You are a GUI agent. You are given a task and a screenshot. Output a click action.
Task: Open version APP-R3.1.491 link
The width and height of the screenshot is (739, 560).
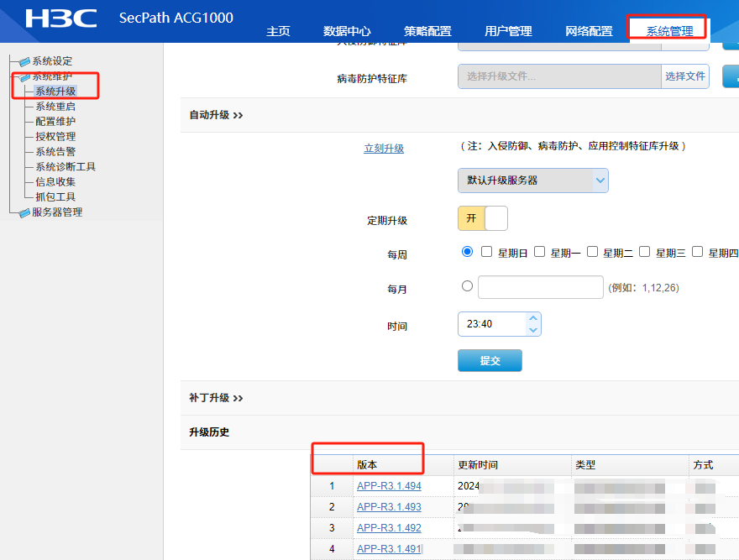389,549
